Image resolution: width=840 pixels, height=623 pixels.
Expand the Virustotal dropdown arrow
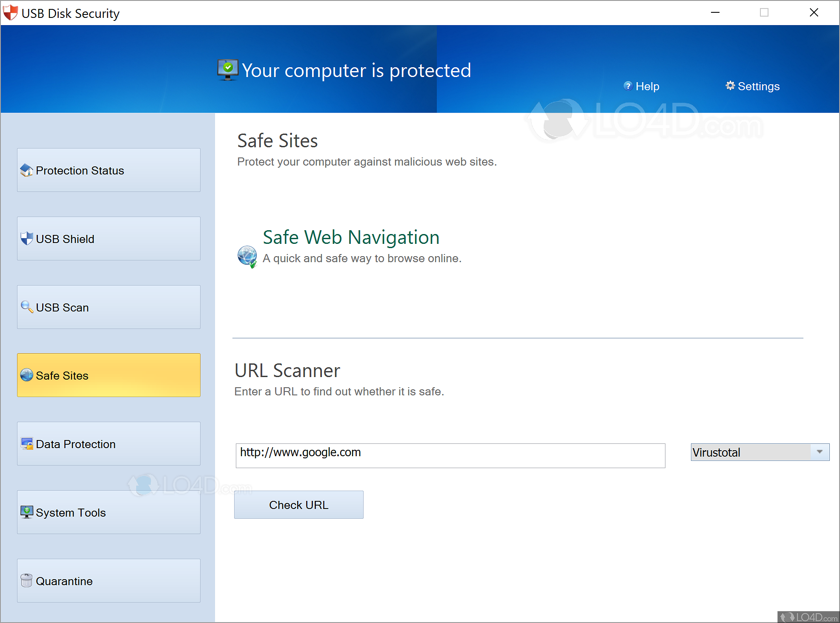point(820,452)
